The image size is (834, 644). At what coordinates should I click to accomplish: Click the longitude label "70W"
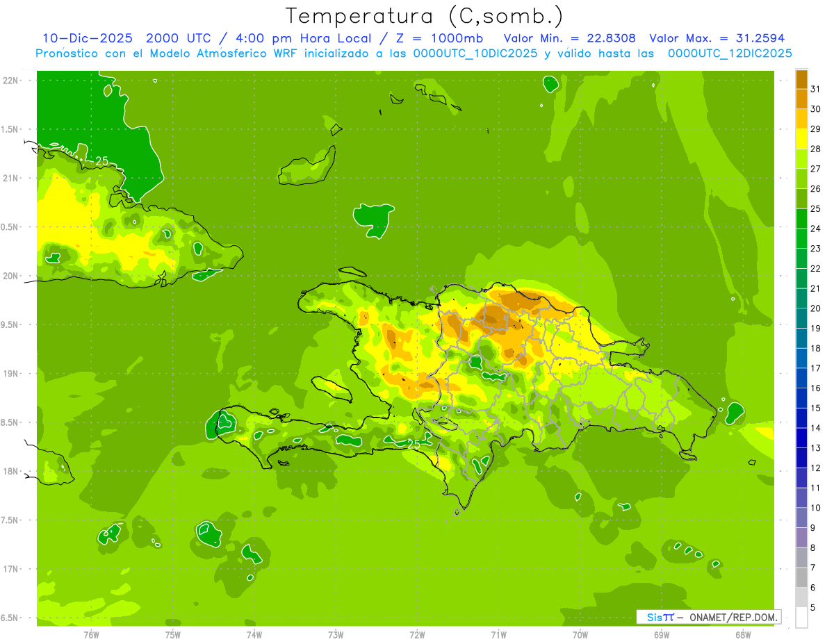pos(580,634)
